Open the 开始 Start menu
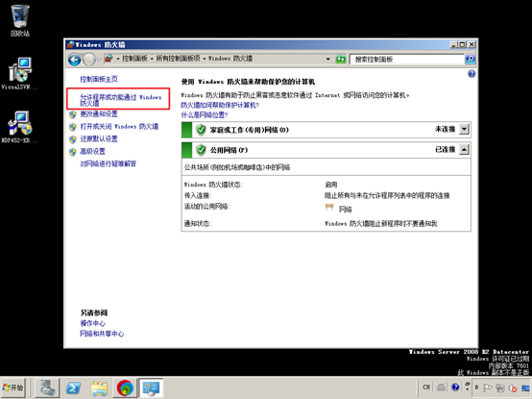This screenshot has height=399, width=532. (12, 387)
